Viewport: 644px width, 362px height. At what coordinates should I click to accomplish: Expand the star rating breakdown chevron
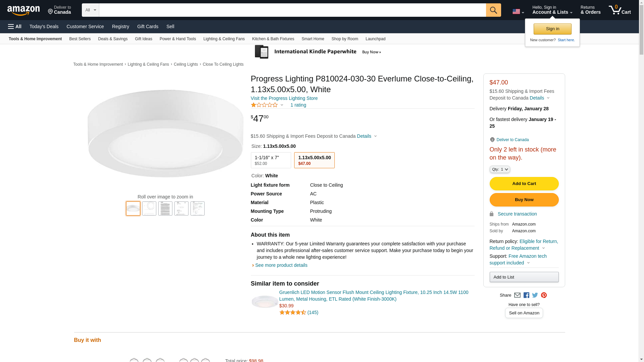[282, 105]
